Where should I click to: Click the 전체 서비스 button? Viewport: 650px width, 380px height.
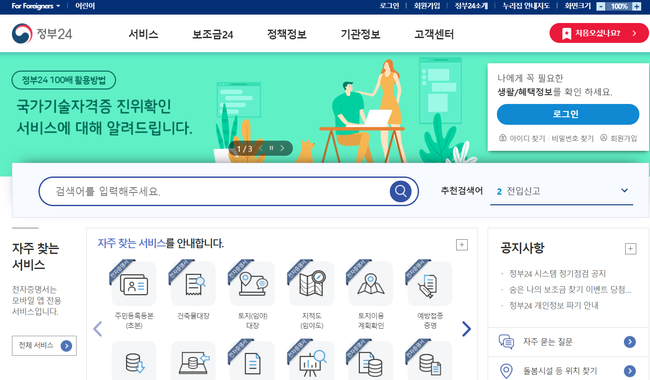point(44,346)
